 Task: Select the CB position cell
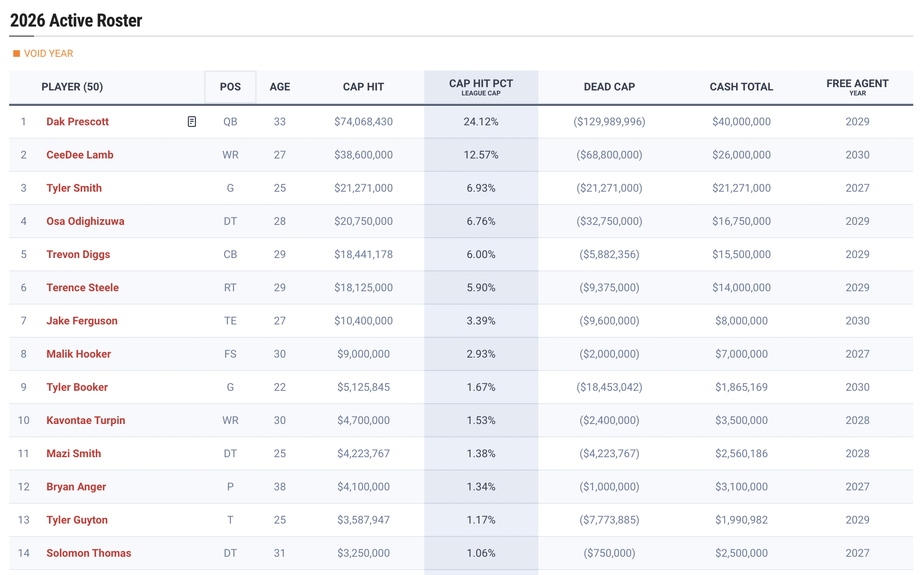pos(230,254)
